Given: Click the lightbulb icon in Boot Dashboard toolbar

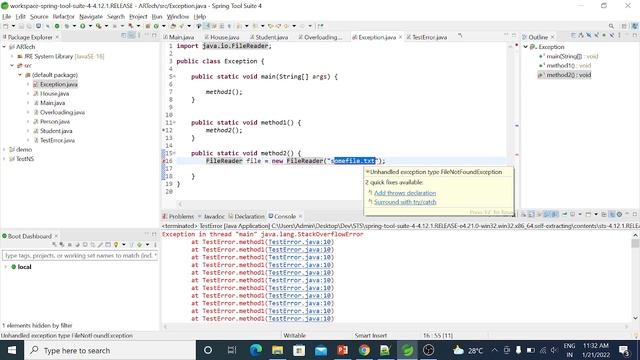Looking at the screenshot, I should (116, 244).
